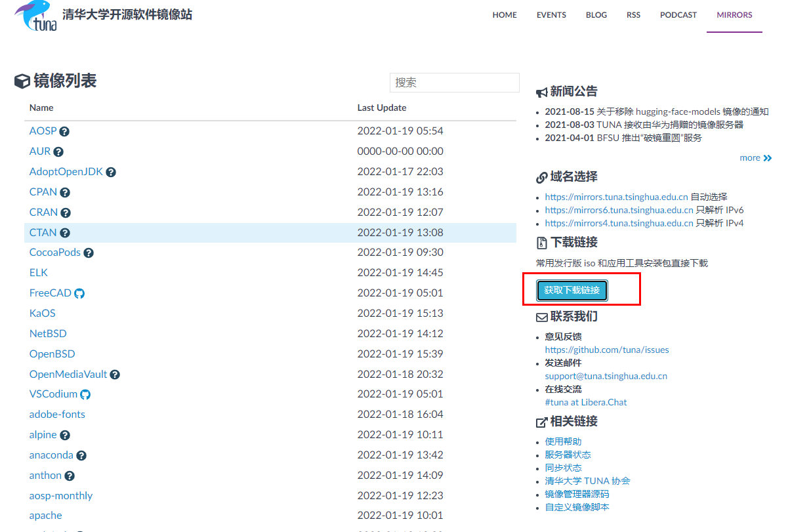Image resolution: width=790 pixels, height=532 pixels.
Task: Open the OpenBSD mirror link
Action: [x=52, y=354]
